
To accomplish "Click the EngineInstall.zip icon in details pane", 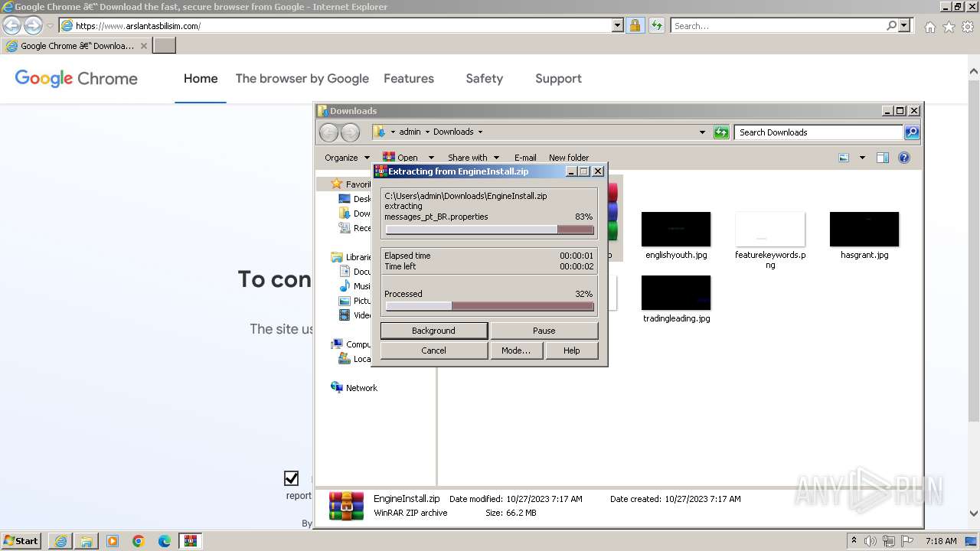I will (x=346, y=506).
